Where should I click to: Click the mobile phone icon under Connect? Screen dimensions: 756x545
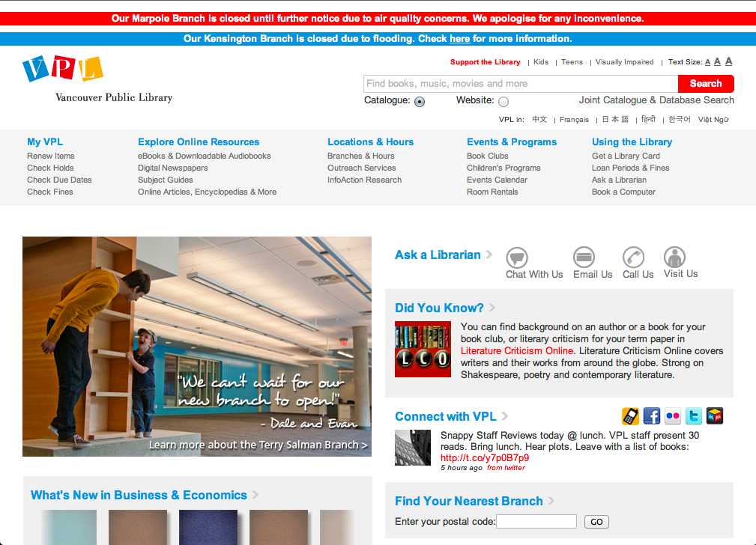[631, 416]
